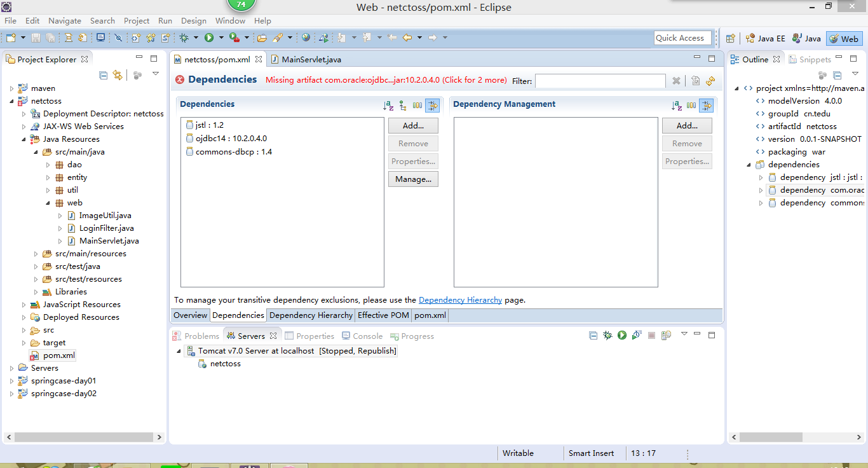Click the Profile server icon in Servers view
The width and height of the screenshot is (868, 468).
pyautogui.click(x=637, y=335)
